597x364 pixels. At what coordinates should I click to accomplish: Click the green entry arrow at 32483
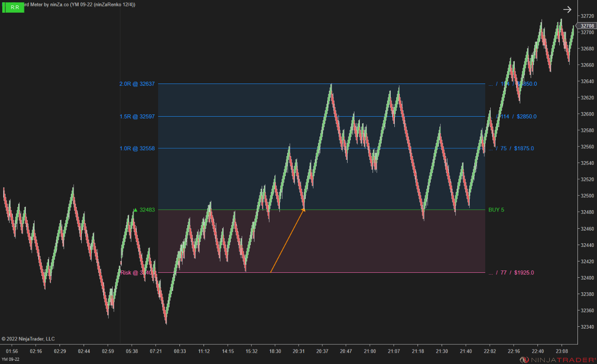click(134, 210)
